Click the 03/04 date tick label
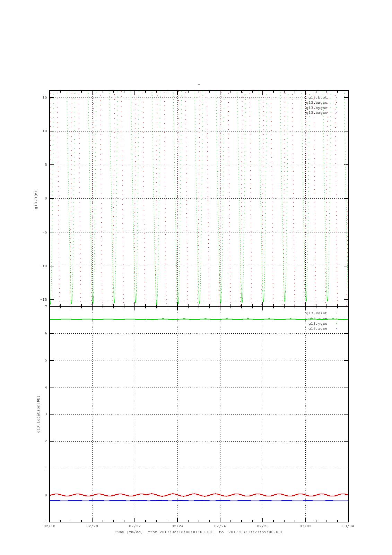Image resolution: width=392 pixels, height=555 pixels. coord(348,526)
